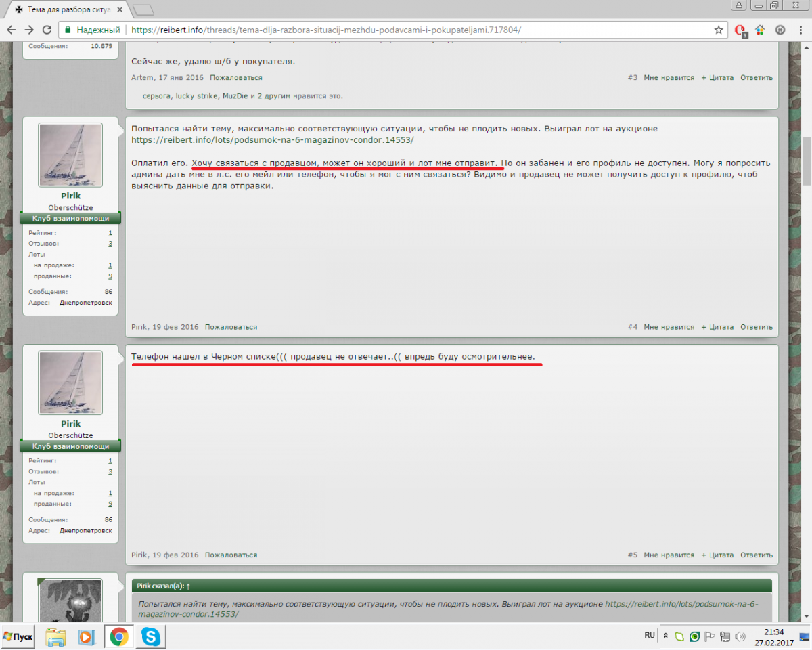This screenshot has width=812, height=650.
Task: Reply to post #3 with Ответить
Action: coord(757,78)
